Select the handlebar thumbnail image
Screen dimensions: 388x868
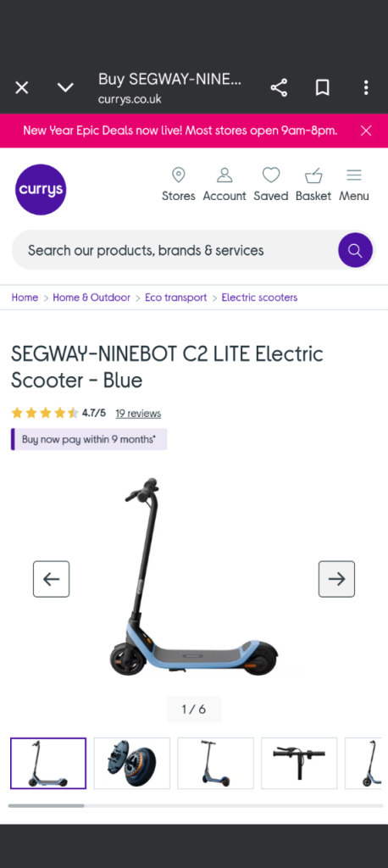tap(299, 764)
